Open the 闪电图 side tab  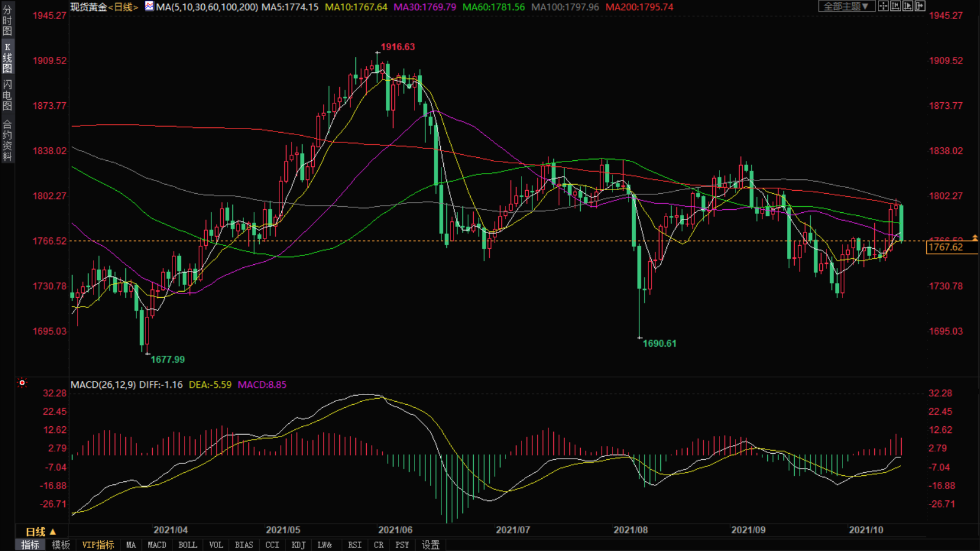coord(7,95)
